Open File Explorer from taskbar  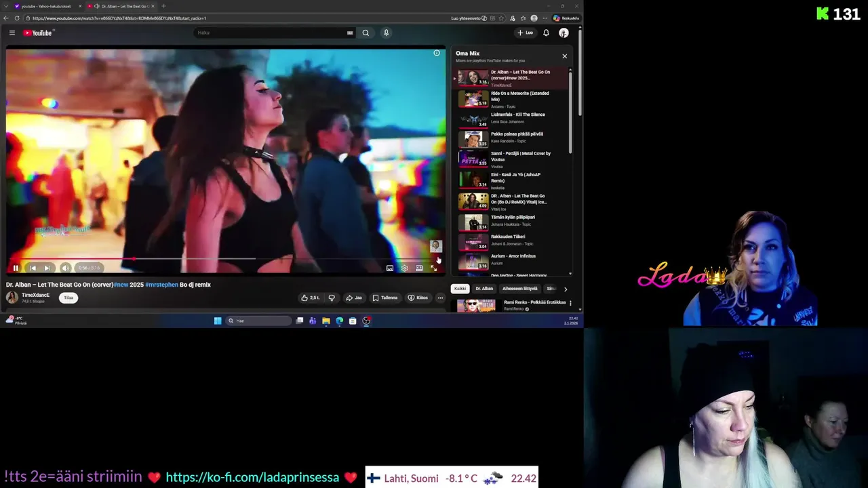coord(326,321)
